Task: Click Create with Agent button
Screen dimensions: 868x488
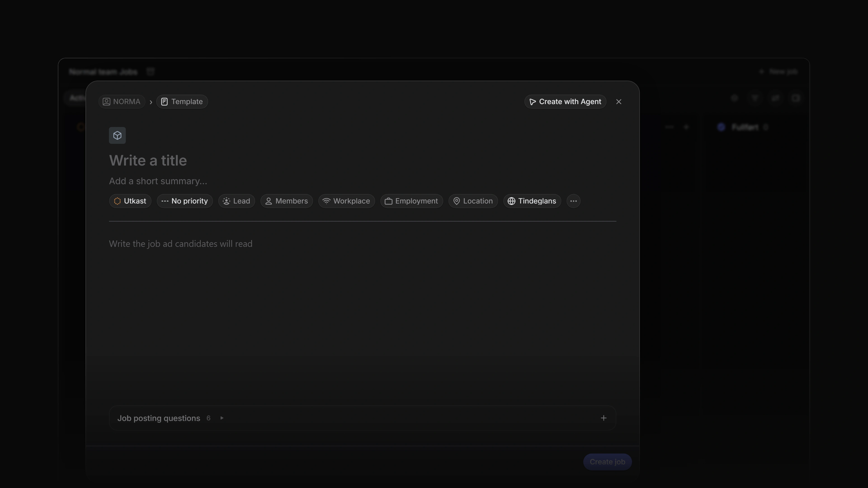Action: (x=565, y=102)
